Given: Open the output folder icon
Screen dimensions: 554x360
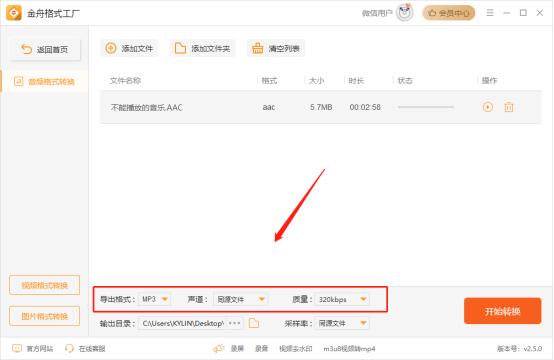Looking at the screenshot, I should point(254,323).
